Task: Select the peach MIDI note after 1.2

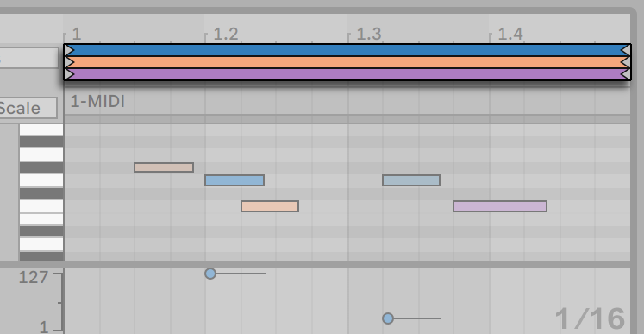Action: click(x=270, y=206)
